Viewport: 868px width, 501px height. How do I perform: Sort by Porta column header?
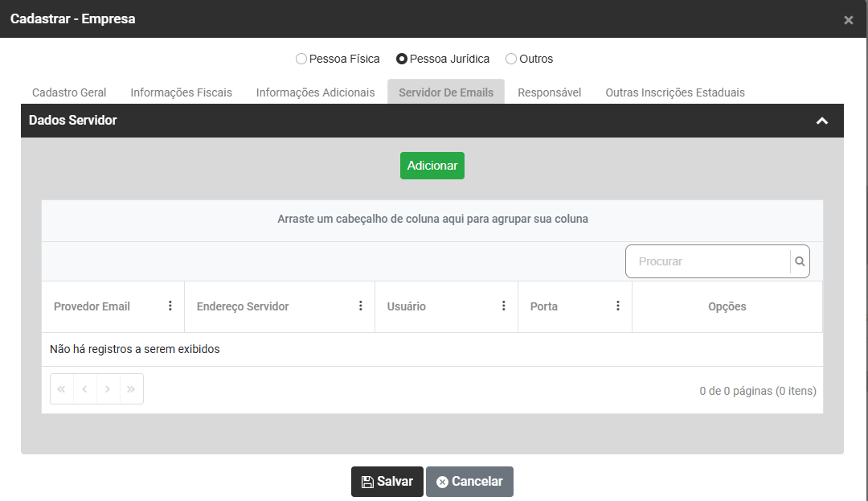543,306
